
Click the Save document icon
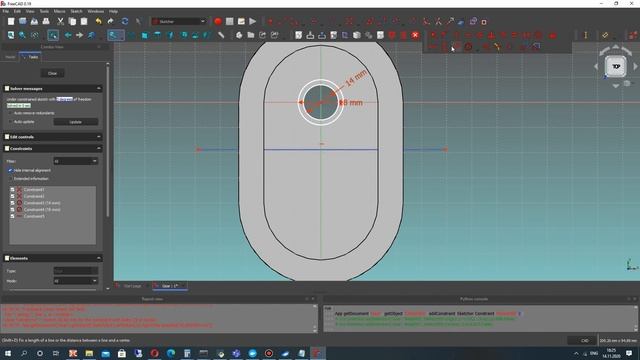[x=34, y=22]
